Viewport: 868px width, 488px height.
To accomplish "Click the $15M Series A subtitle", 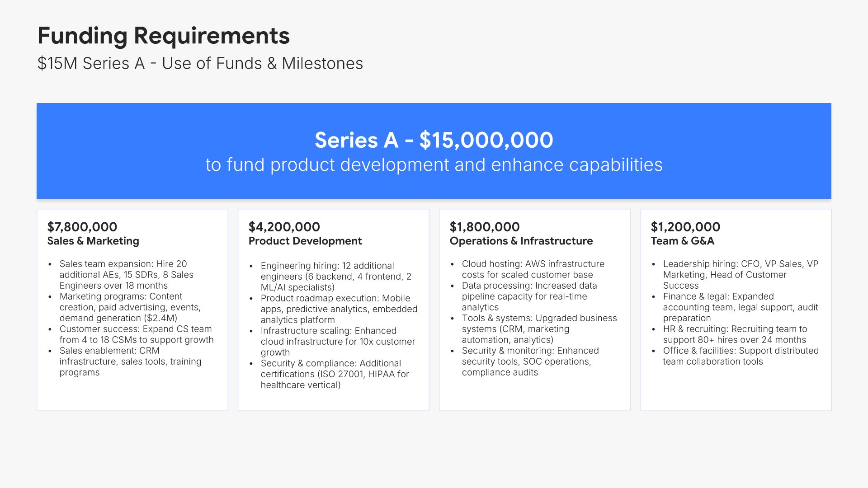I will [200, 63].
